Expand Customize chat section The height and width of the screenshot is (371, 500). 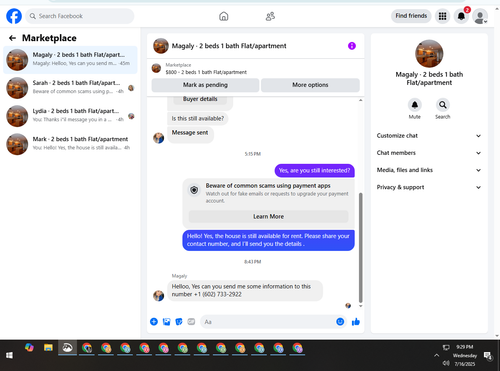pyautogui.click(x=429, y=136)
